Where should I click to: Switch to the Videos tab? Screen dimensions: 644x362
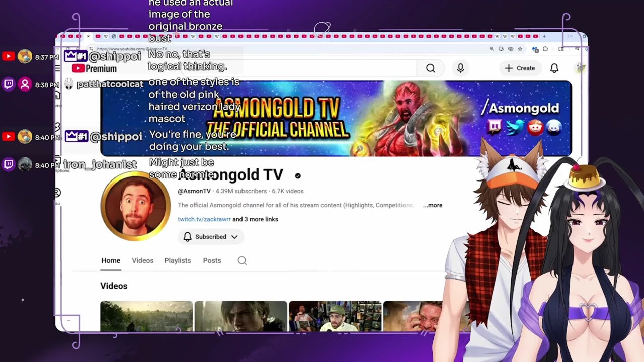[x=142, y=260]
